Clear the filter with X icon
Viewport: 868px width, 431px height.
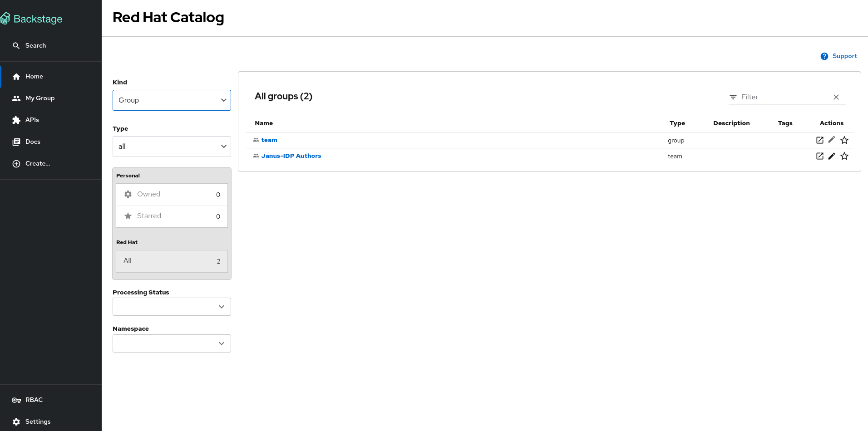click(836, 97)
